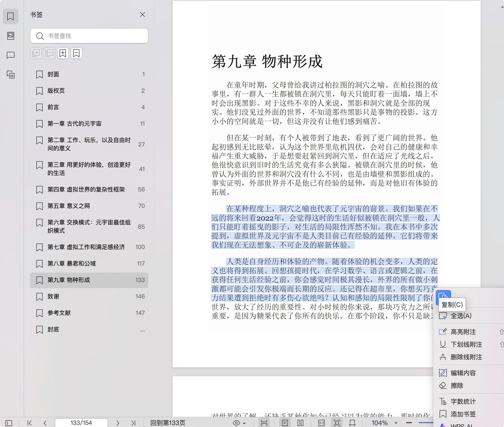Screen dimensions: 504x427
Task: Open the bookmarks panel icon in sidebar
Action: point(11,16)
